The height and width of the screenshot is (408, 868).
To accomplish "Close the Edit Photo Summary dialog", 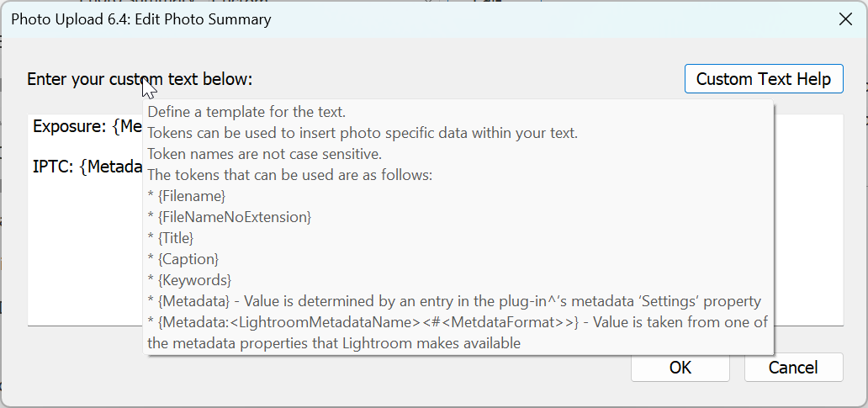I will coord(845,19).
